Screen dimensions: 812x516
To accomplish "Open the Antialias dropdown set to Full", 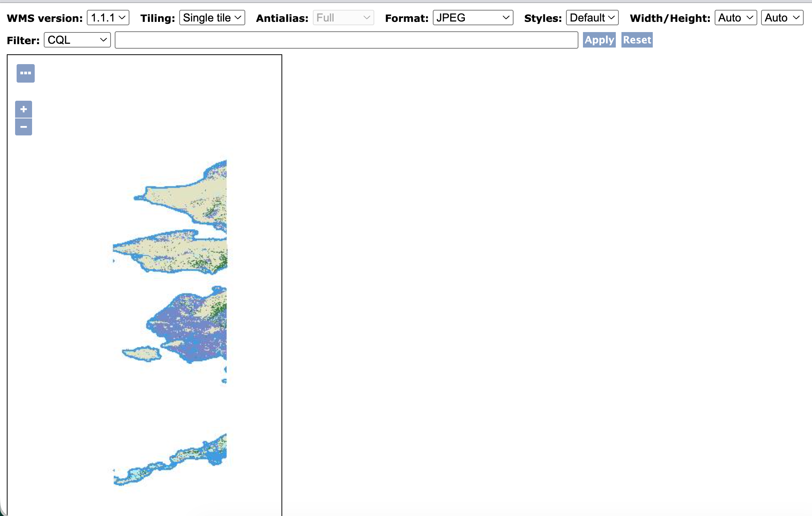I will [x=343, y=18].
